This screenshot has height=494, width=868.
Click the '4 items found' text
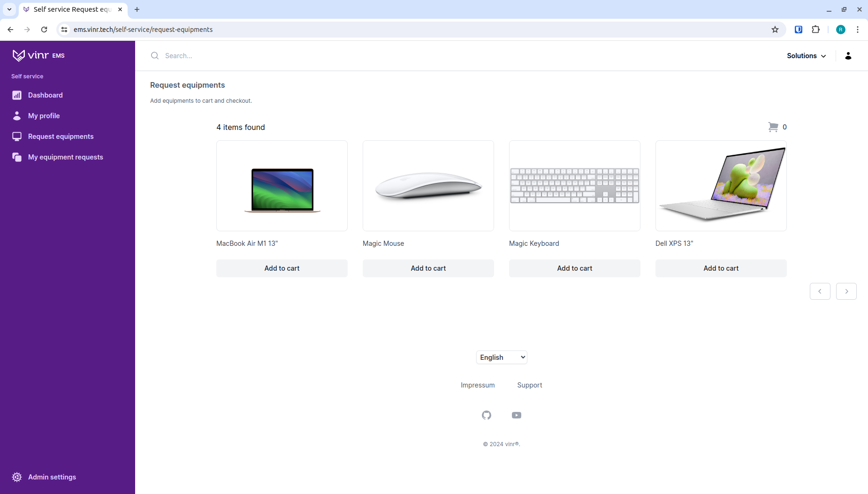240,127
